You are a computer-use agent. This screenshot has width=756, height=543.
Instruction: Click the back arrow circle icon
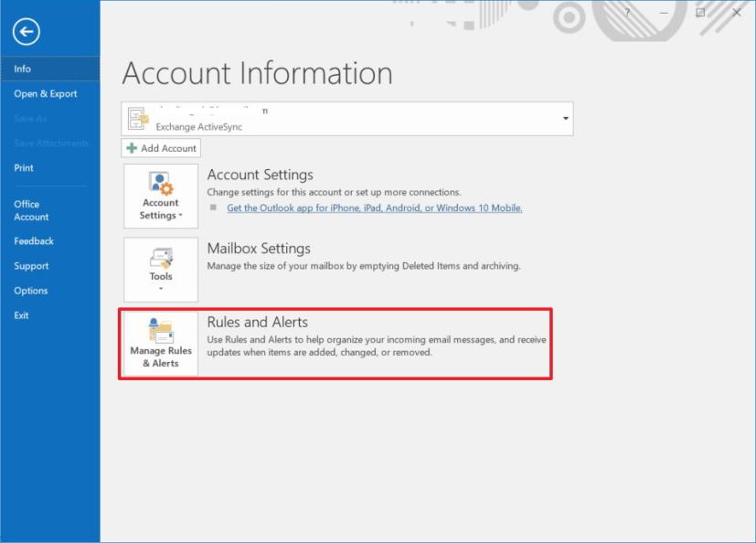[x=26, y=32]
